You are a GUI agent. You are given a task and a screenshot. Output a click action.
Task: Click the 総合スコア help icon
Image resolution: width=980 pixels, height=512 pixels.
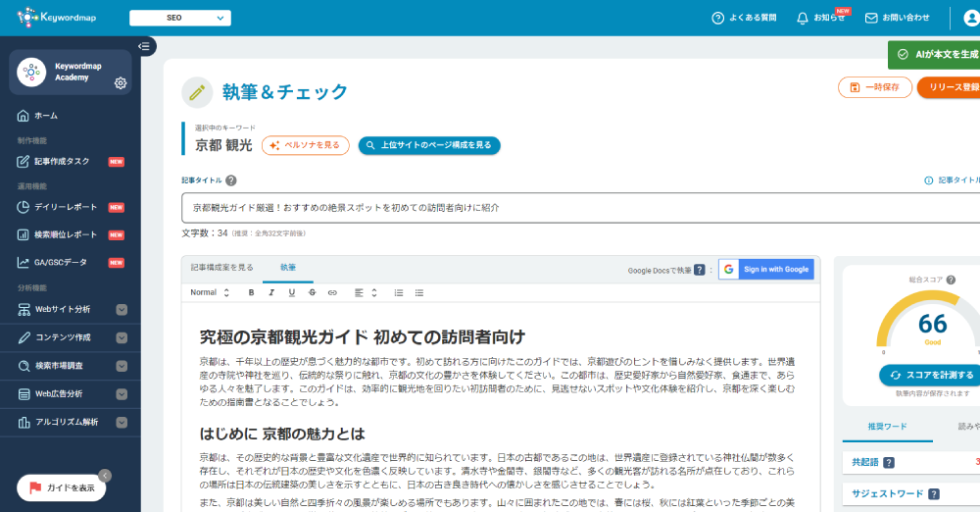tap(951, 280)
